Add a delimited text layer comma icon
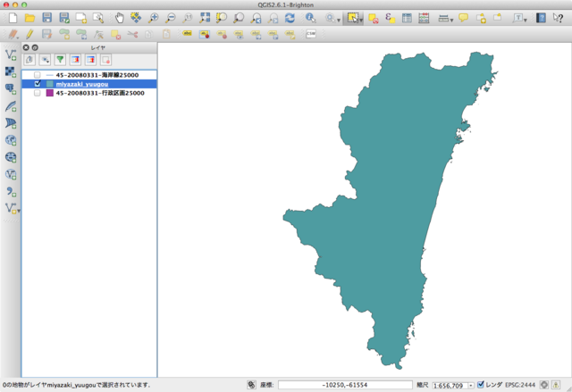Image resolution: width=572 pixels, height=392 pixels. [11, 191]
